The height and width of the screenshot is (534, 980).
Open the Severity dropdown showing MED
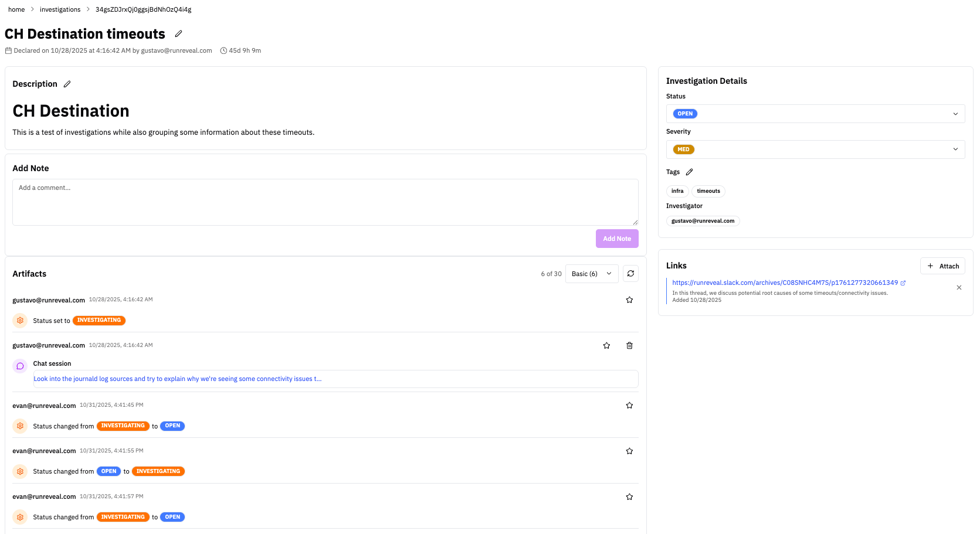coord(815,149)
